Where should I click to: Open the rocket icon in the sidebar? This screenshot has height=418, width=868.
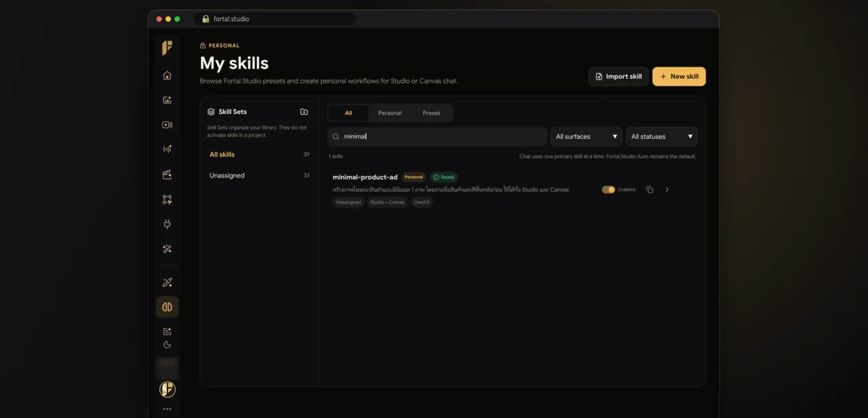point(167,282)
